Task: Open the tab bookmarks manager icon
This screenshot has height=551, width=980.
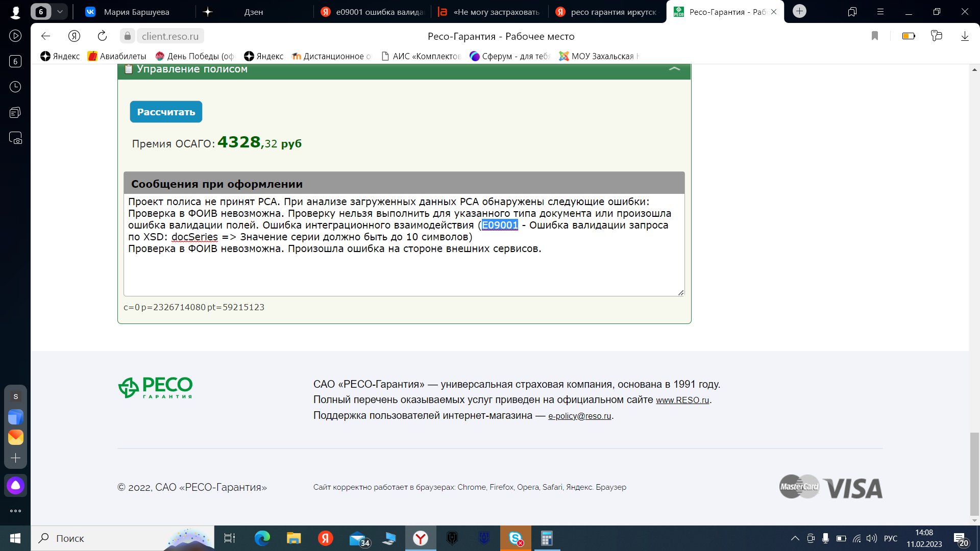Action: click(852, 11)
